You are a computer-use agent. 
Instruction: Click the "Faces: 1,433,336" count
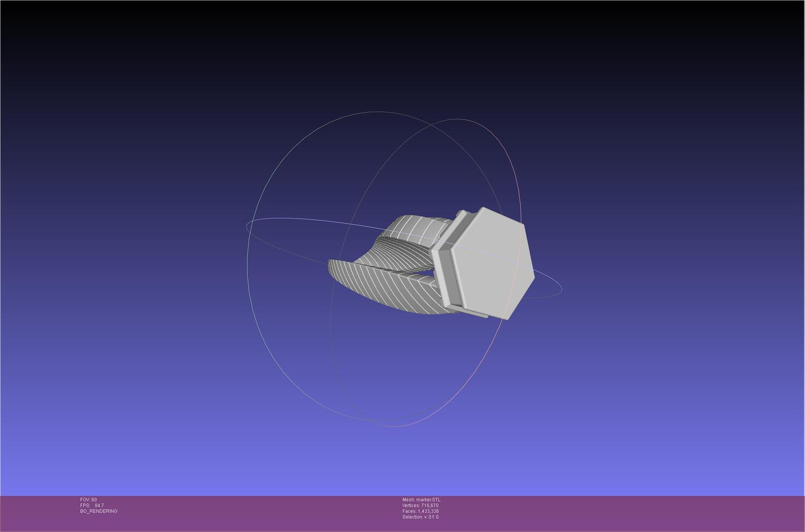click(420, 511)
